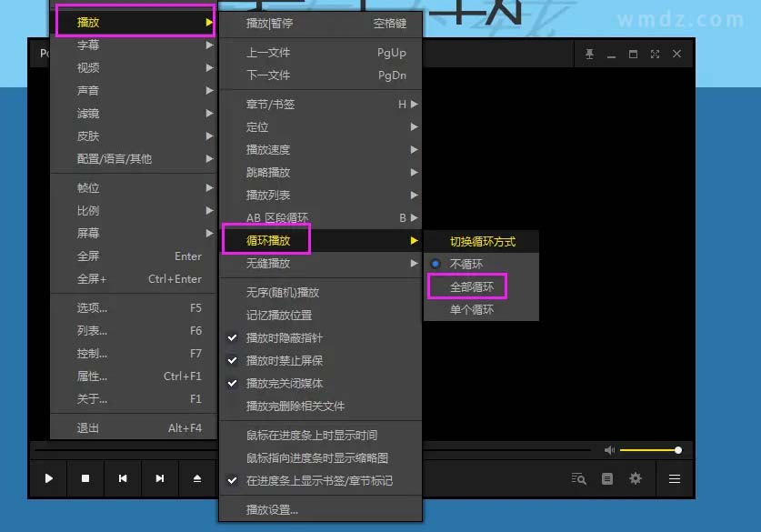Image resolution: width=761 pixels, height=532 pixels.
Task: Click the yellow volume slider
Action: click(650, 450)
